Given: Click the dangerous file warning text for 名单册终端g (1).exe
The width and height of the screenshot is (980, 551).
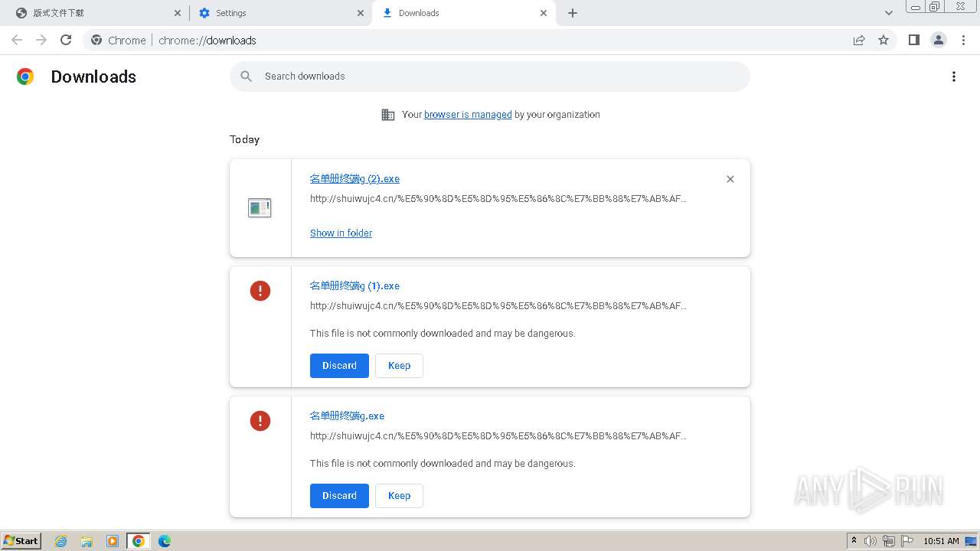Looking at the screenshot, I should (x=443, y=334).
